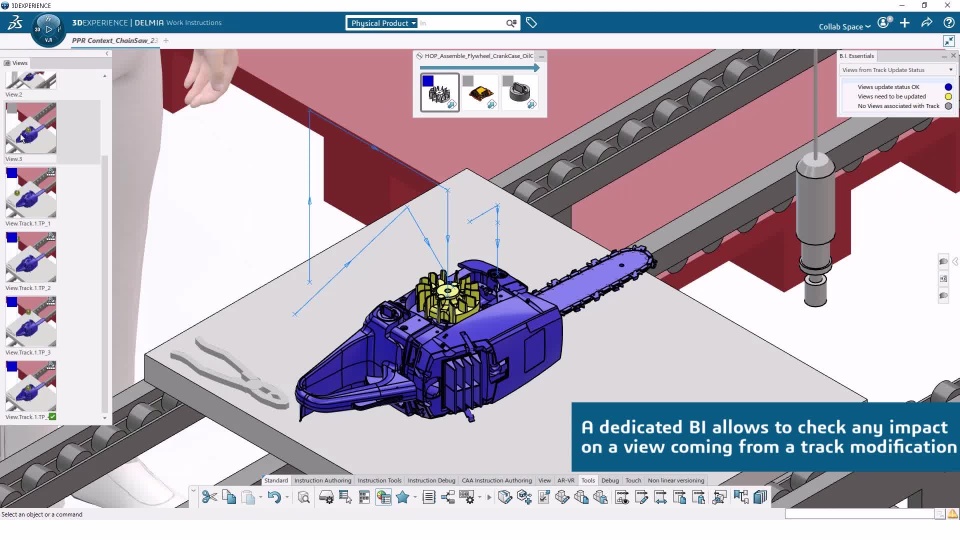
Task: Click the 3DS compass logo icon
Action: [15, 23]
